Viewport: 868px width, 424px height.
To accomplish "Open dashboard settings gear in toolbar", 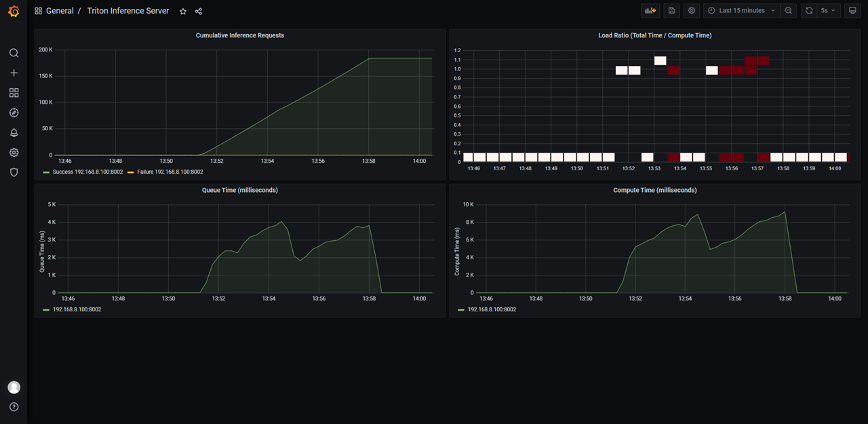I will [x=692, y=11].
